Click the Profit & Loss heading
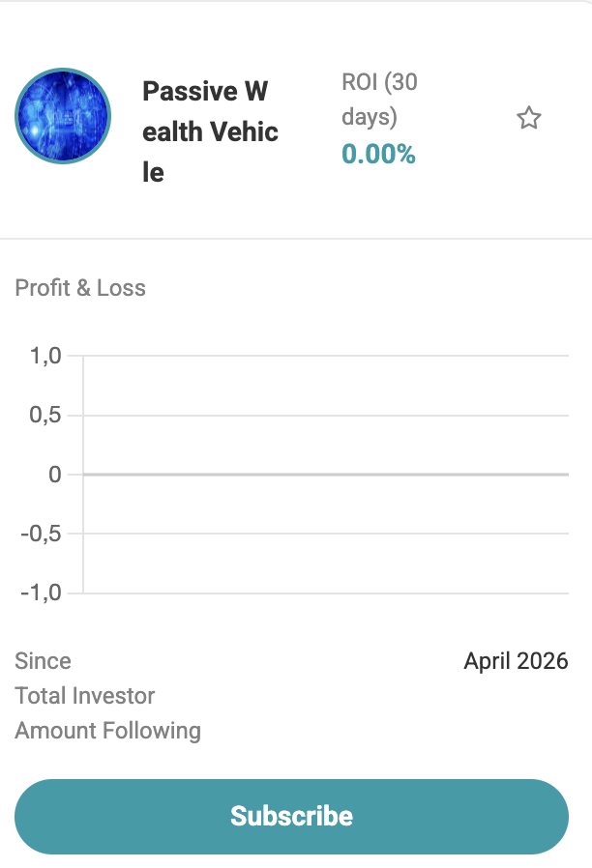592x868 pixels. [x=80, y=288]
